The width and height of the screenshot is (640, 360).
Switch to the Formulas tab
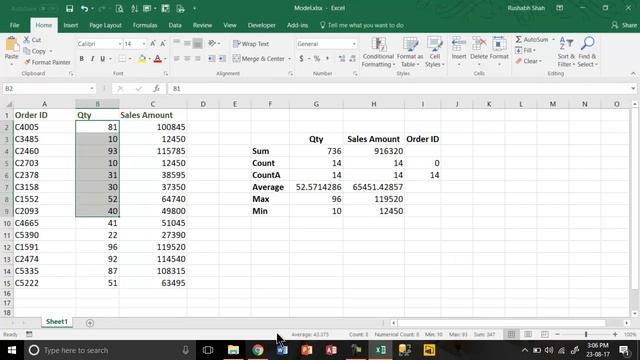point(145,25)
